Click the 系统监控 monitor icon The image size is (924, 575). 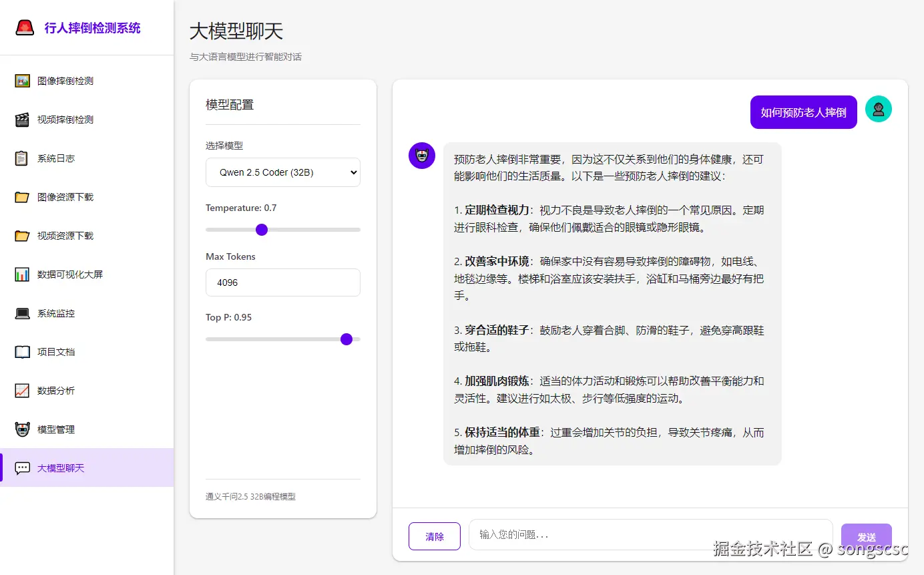22,313
